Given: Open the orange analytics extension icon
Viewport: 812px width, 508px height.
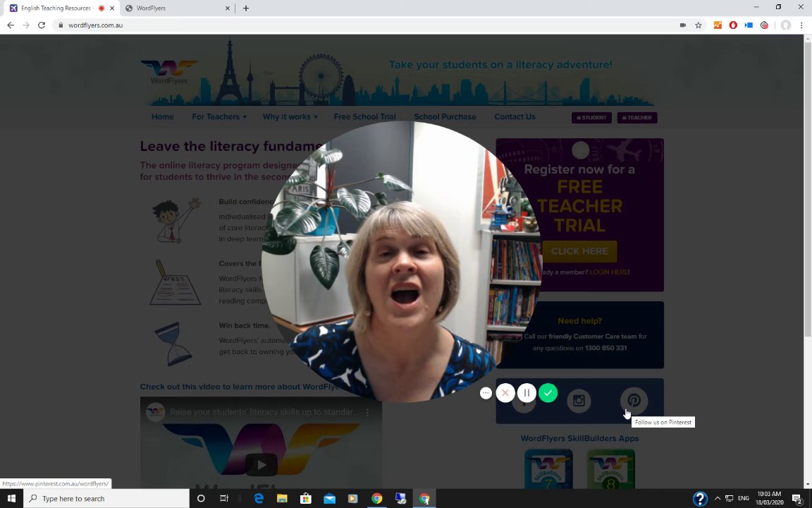Looking at the screenshot, I should (718, 25).
